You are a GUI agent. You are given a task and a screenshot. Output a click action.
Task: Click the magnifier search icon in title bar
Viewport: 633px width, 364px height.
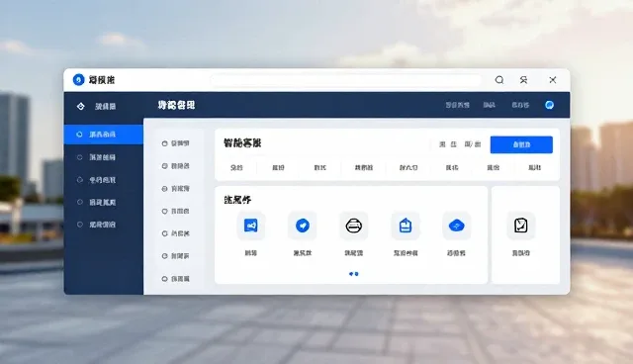499,80
